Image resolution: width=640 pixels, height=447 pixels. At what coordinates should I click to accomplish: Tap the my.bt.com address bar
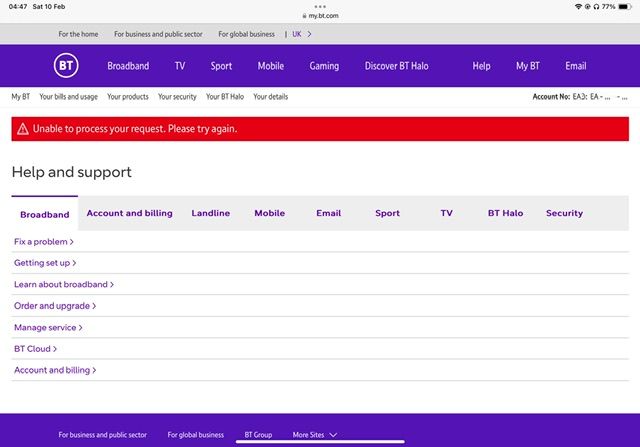(320, 17)
